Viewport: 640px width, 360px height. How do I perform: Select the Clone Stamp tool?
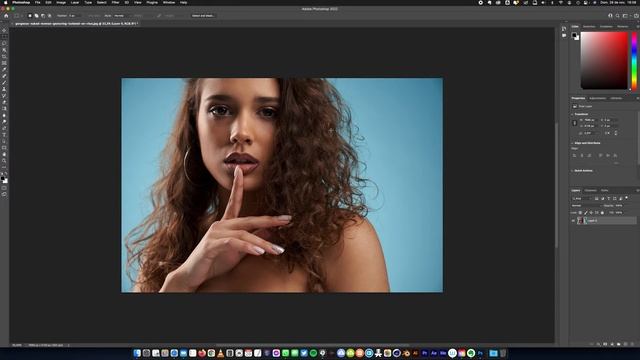pyautogui.click(x=4, y=89)
